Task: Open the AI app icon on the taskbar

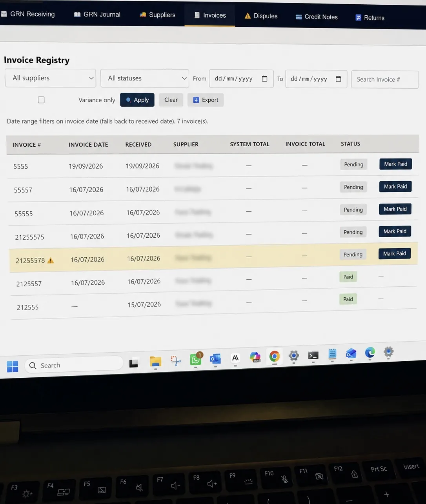Action: 235,358
